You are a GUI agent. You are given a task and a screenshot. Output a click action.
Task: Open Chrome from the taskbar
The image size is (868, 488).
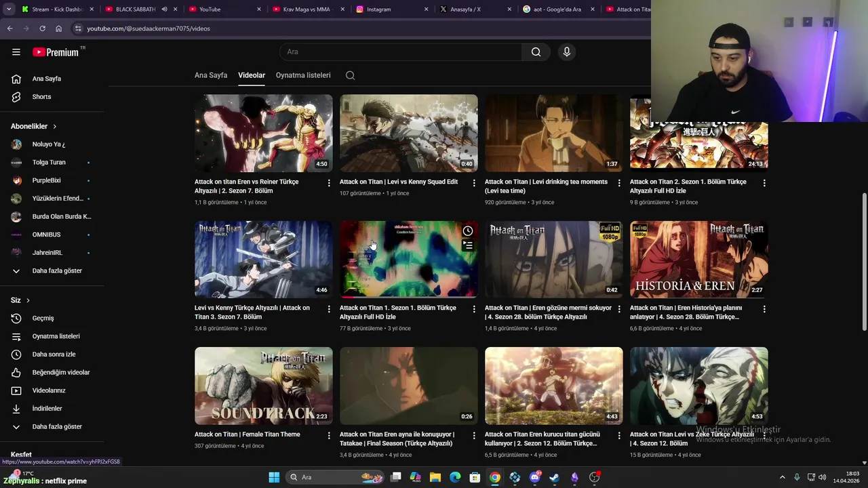click(495, 477)
